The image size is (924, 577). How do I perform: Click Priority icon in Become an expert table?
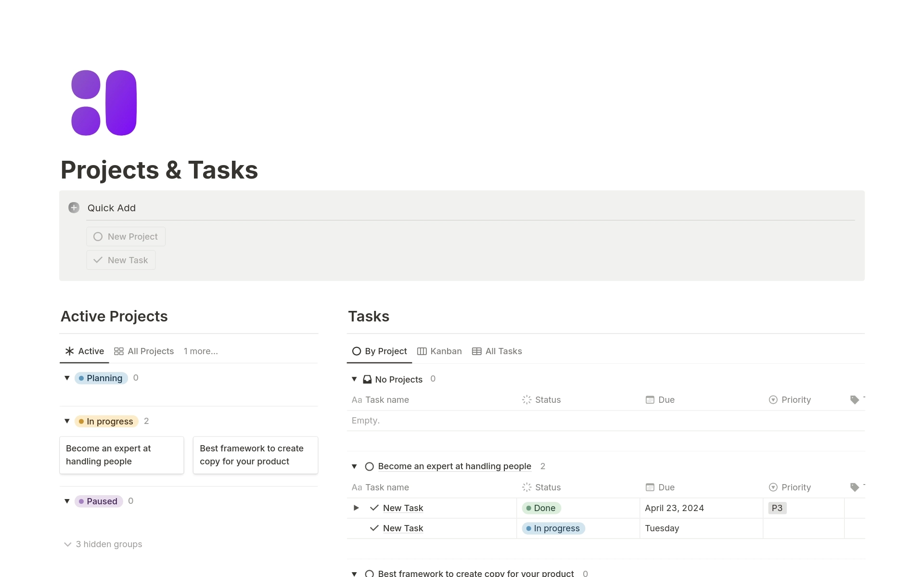coord(773,487)
